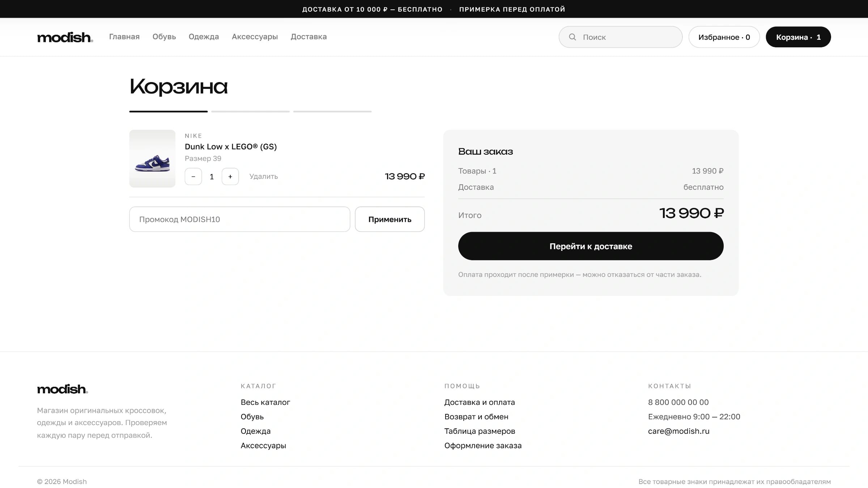
Task: Click the ПРИМЕРКА ПЕРЕД ОПЛАТОЙ banner text
Action: point(512,9)
